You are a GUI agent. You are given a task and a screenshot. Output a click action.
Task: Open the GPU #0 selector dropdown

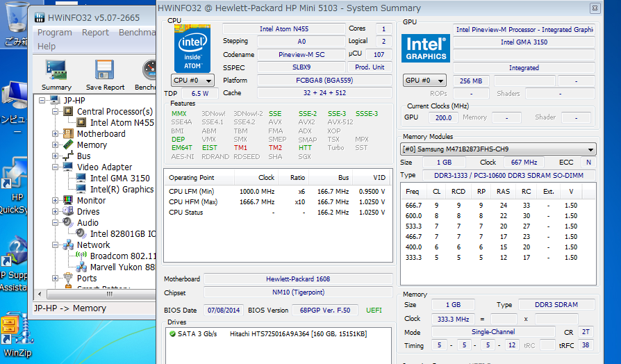pos(424,81)
